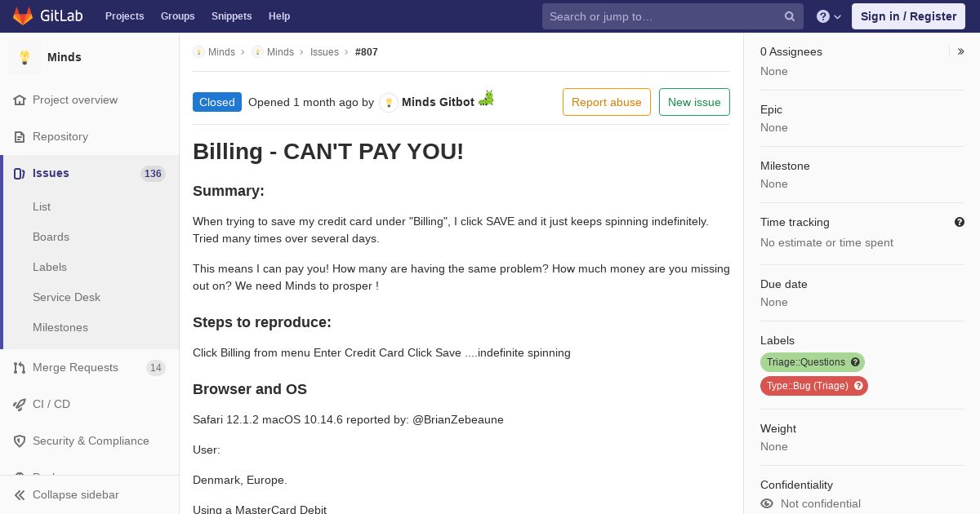Image resolution: width=980 pixels, height=514 pixels.
Task: Open the second Minds breadcrumb text link
Action: [280, 52]
